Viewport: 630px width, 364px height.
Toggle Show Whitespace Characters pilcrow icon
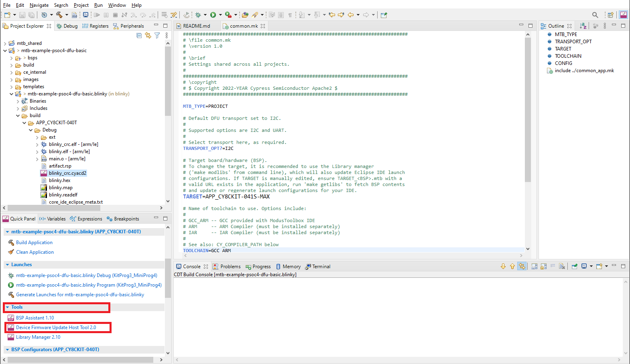click(x=290, y=15)
